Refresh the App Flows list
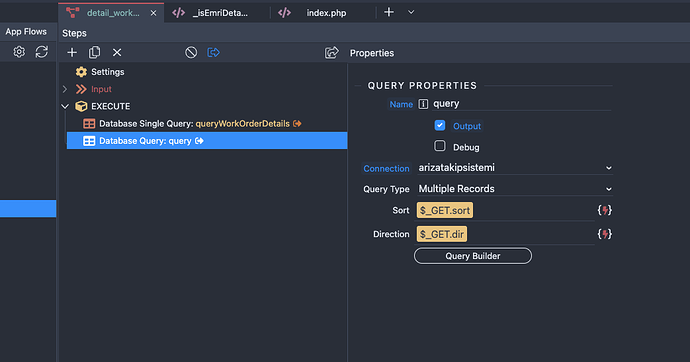Screen dimensions: 690x362 point(42,52)
